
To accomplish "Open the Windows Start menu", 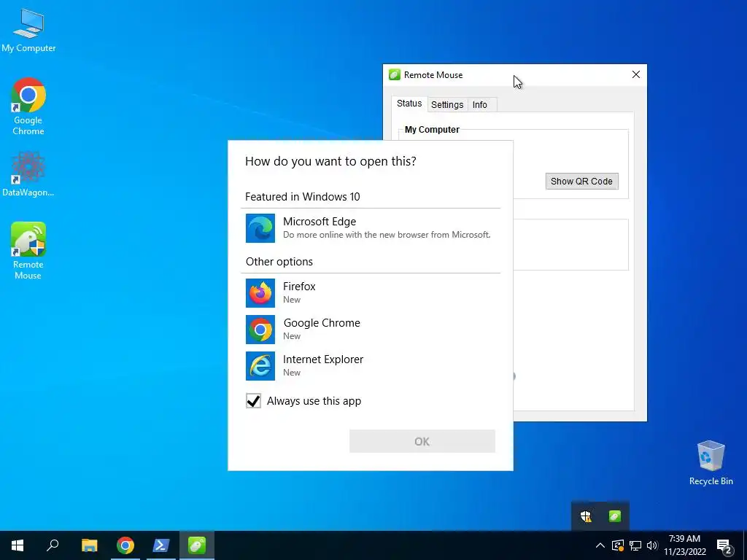I will point(18,545).
